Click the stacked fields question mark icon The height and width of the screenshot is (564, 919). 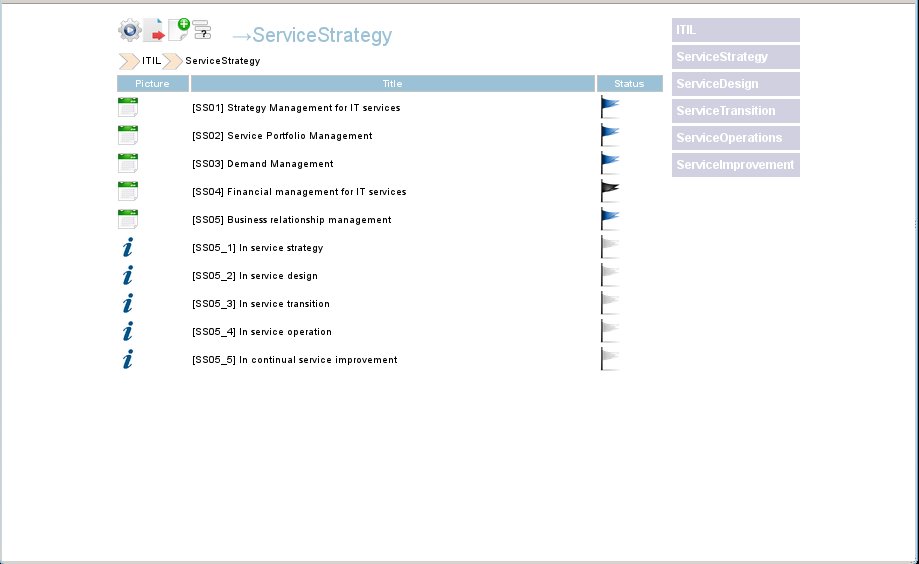click(202, 29)
